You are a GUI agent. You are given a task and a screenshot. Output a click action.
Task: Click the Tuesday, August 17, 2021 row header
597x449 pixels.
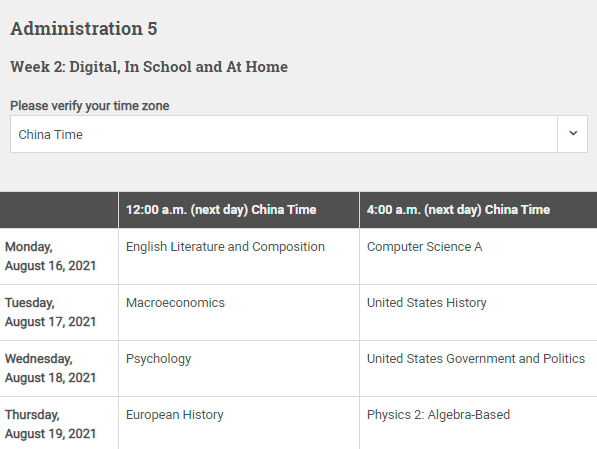[x=59, y=312]
